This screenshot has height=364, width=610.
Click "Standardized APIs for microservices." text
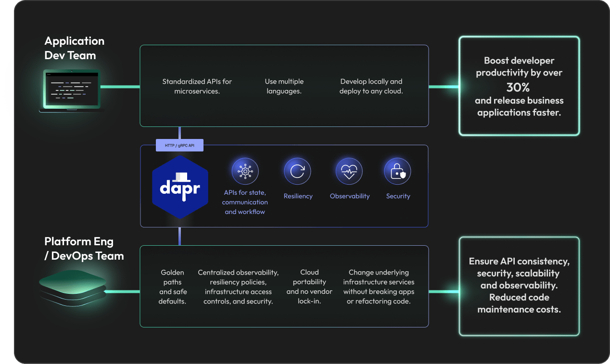pyautogui.click(x=197, y=86)
